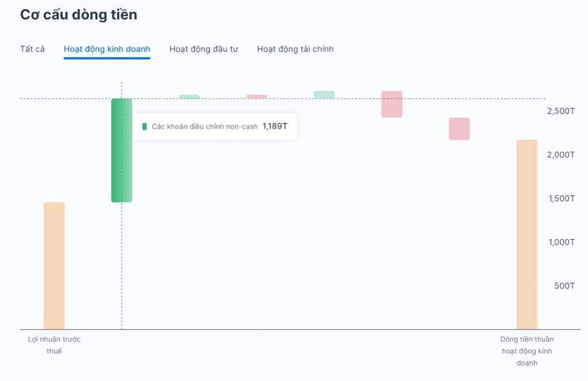Open the "Hoạt động đầu tư" tab
The height and width of the screenshot is (381, 588).
point(204,49)
